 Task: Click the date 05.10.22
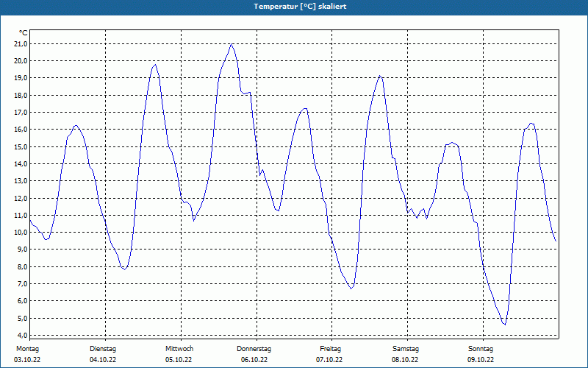[179, 360]
